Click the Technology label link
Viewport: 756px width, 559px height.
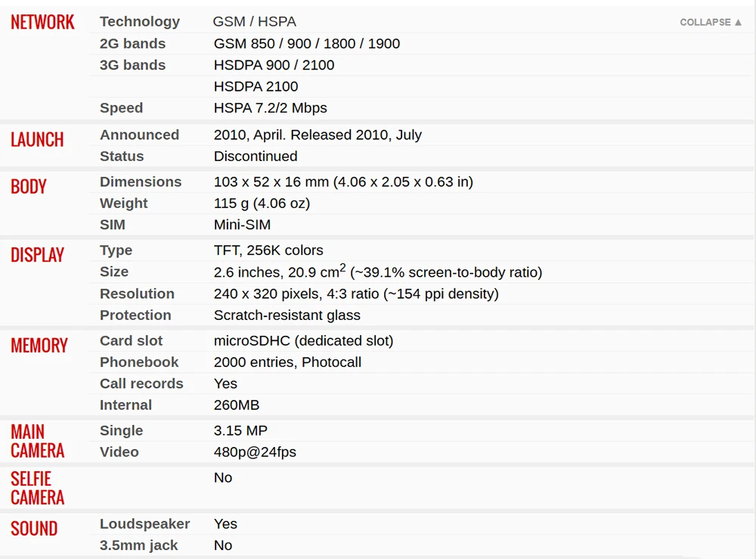(x=140, y=21)
